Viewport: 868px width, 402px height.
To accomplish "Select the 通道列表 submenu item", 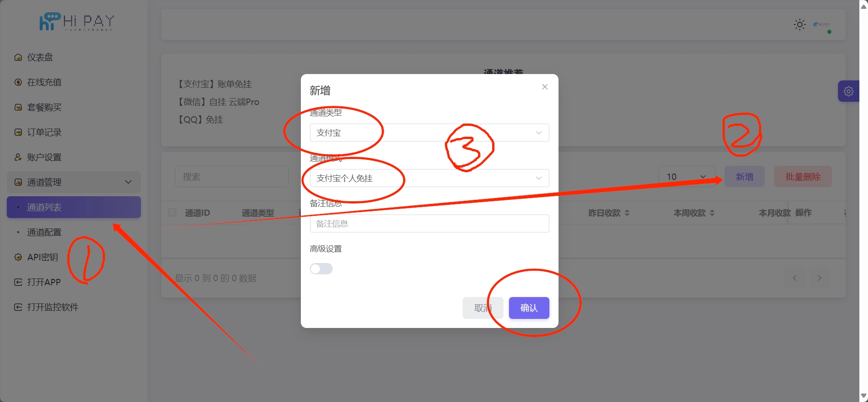I will click(74, 207).
